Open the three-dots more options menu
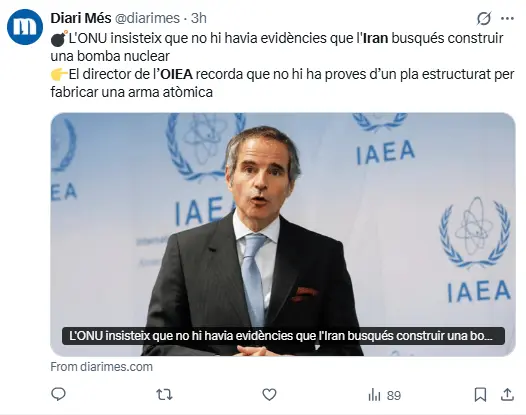The height and width of the screenshot is (415, 526). (x=507, y=18)
